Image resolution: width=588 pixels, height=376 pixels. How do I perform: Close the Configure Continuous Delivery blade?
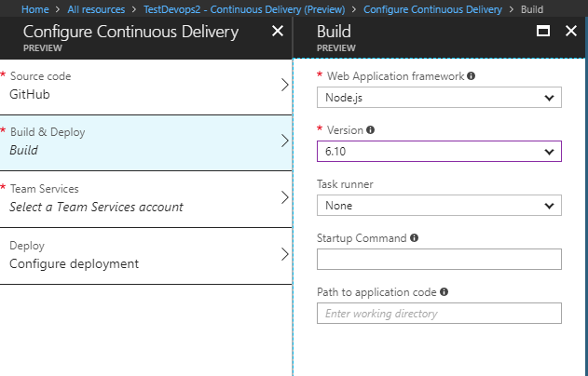pos(278,31)
